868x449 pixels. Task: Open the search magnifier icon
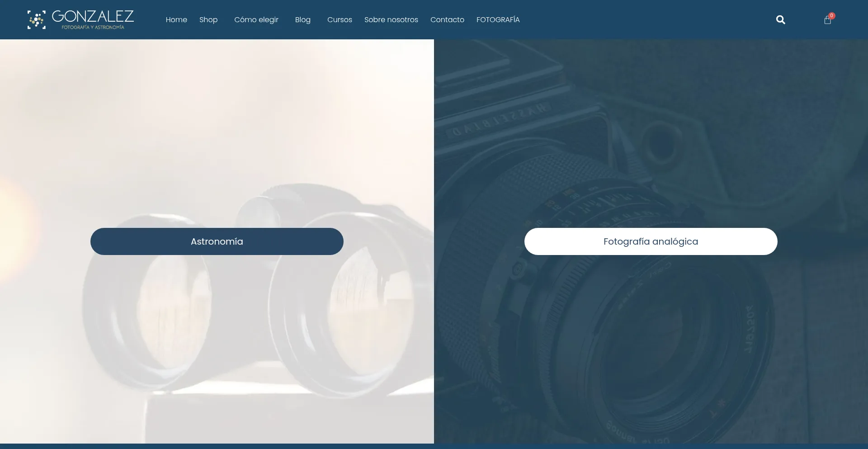click(x=780, y=20)
